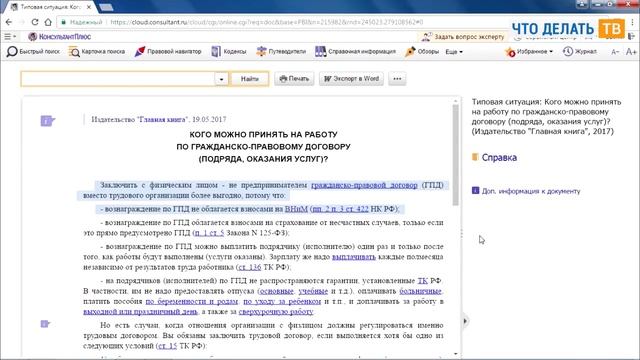The image size is (640, 360).
Task: Click the address bar URL
Action: click(x=267, y=22)
